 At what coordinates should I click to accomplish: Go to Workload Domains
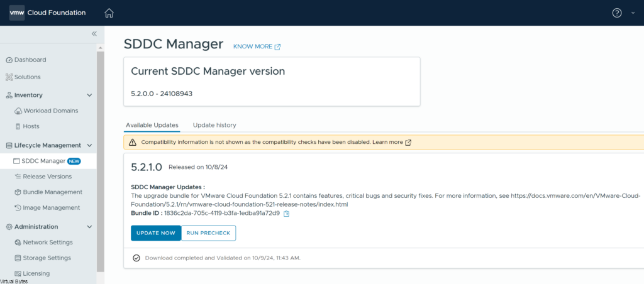tap(50, 111)
